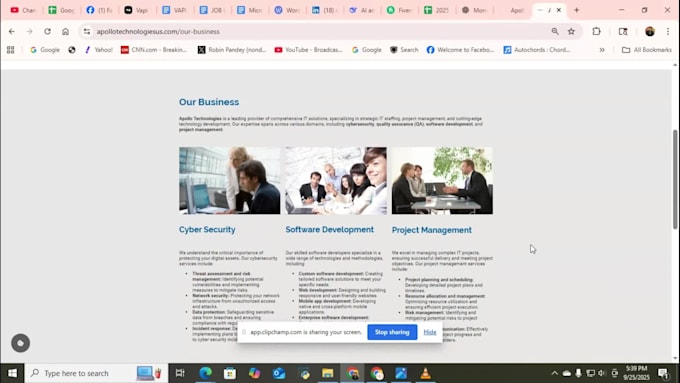
Task: Launch Microsoft Edge from the taskbar
Action: pos(206,373)
